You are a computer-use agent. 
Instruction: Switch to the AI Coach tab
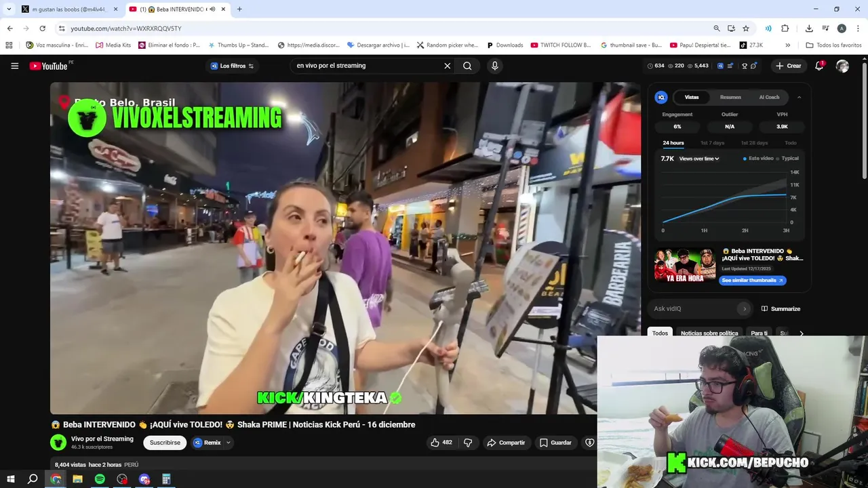769,97
